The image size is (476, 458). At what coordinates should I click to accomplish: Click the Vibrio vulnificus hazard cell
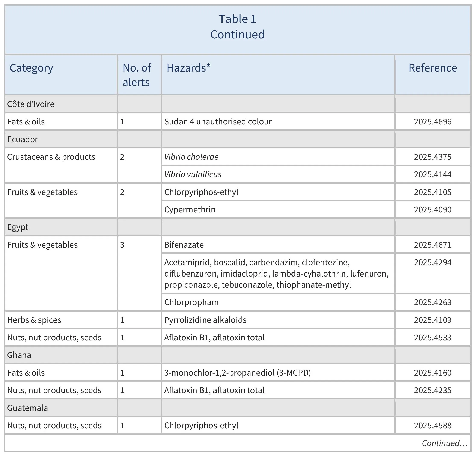(193, 174)
